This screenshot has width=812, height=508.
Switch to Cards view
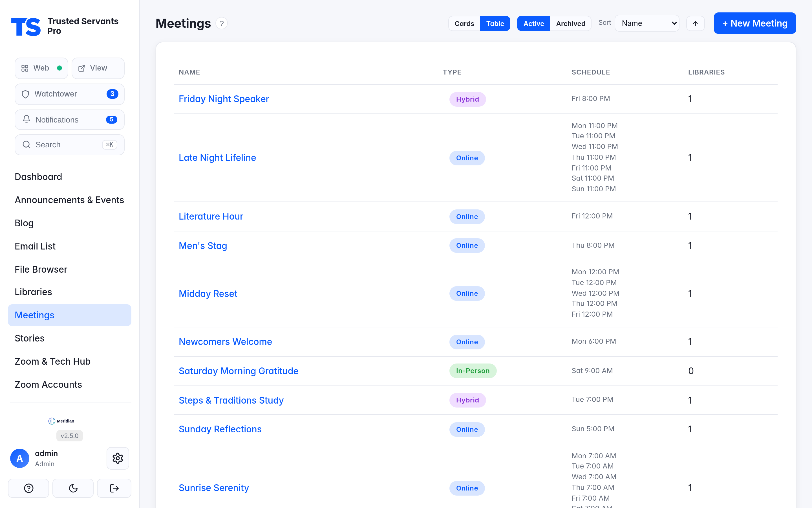464,23
